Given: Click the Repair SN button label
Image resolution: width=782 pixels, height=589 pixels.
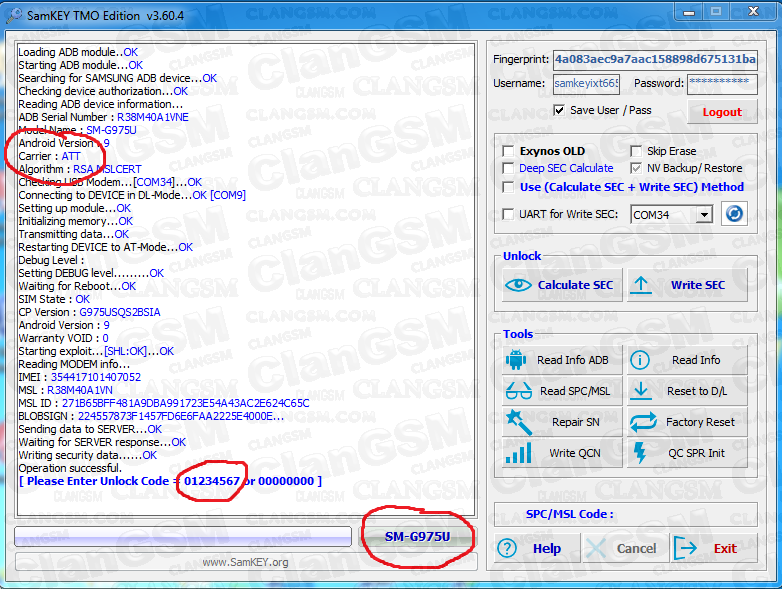Looking at the screenshot, I should coord(576,422).
